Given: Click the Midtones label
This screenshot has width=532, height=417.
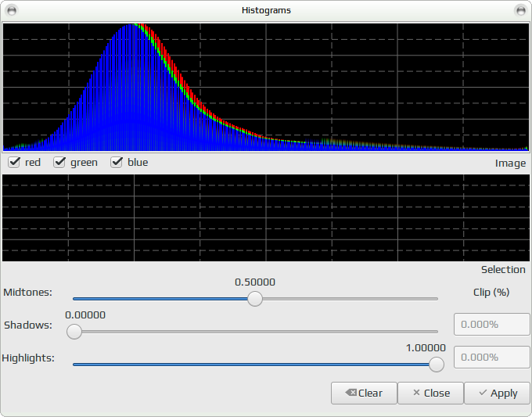Looking at the screenshot, I should (28, 292).
